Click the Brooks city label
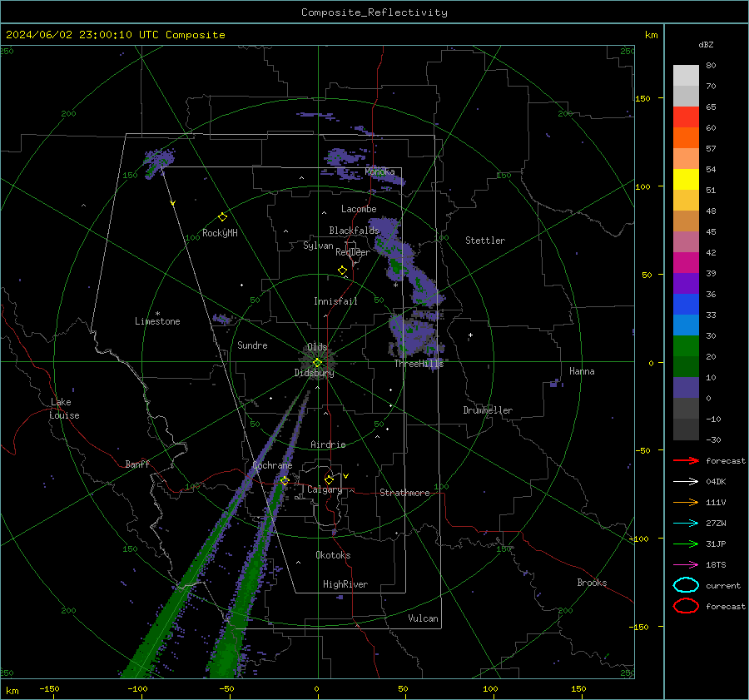This screenshot has height=700, width=749. (x=592, y=583)
